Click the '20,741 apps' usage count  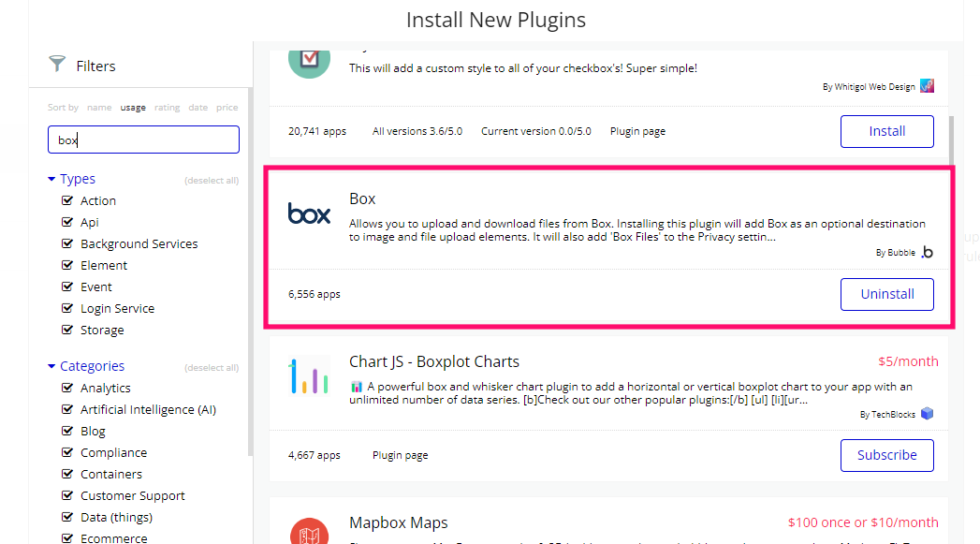pyautogui.click(x=317, y=131)
